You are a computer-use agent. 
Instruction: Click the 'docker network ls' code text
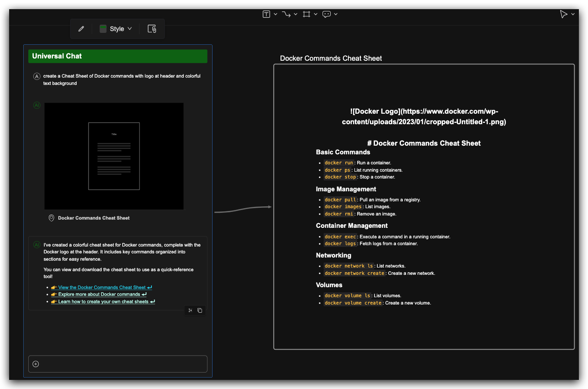pos(349,266)
